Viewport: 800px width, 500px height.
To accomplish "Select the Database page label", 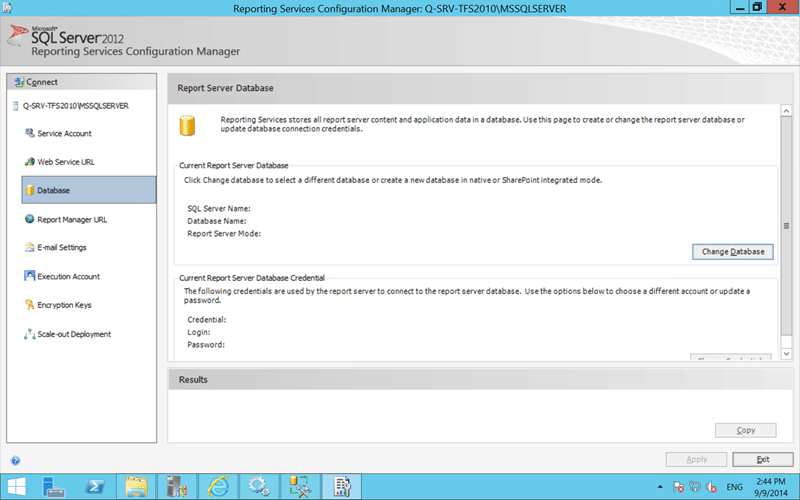I will coord(53,190).
